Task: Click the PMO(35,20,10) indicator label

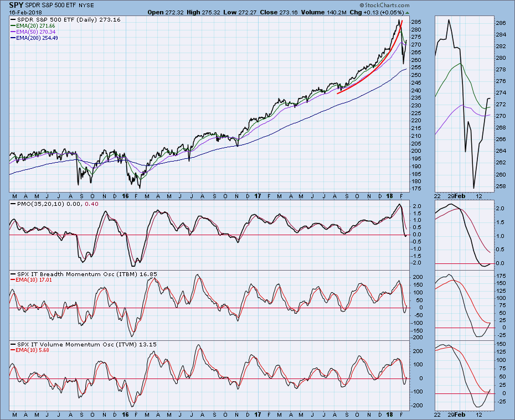Action: point(54,204)
